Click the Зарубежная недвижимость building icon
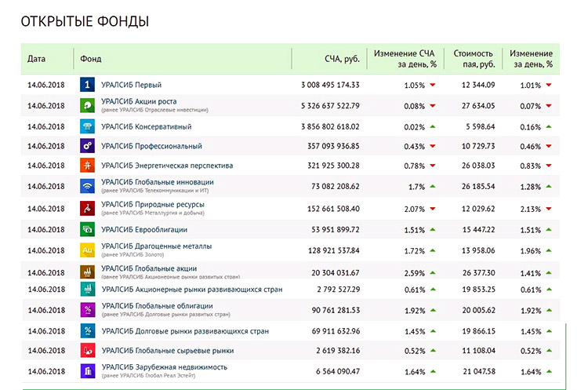The width and height of the screenshot is (588, 390). click(x=88, y=371)
